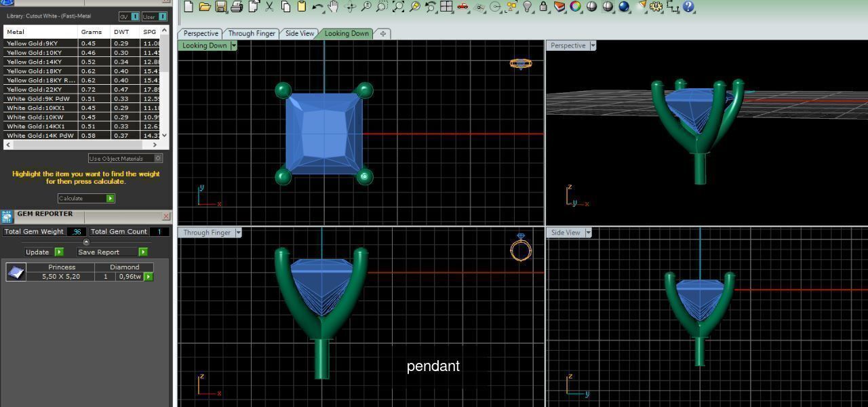Open a file with the folder icon
This screenshot has height=407, width=868.
click(x=205, y=7)
